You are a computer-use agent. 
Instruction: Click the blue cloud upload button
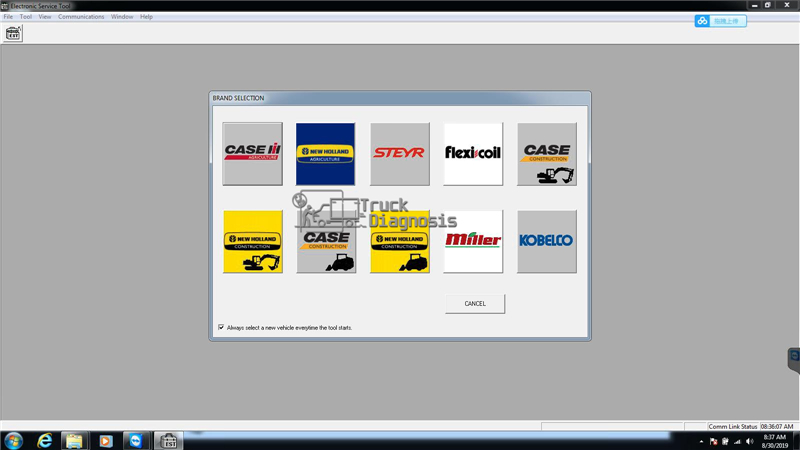720,21
